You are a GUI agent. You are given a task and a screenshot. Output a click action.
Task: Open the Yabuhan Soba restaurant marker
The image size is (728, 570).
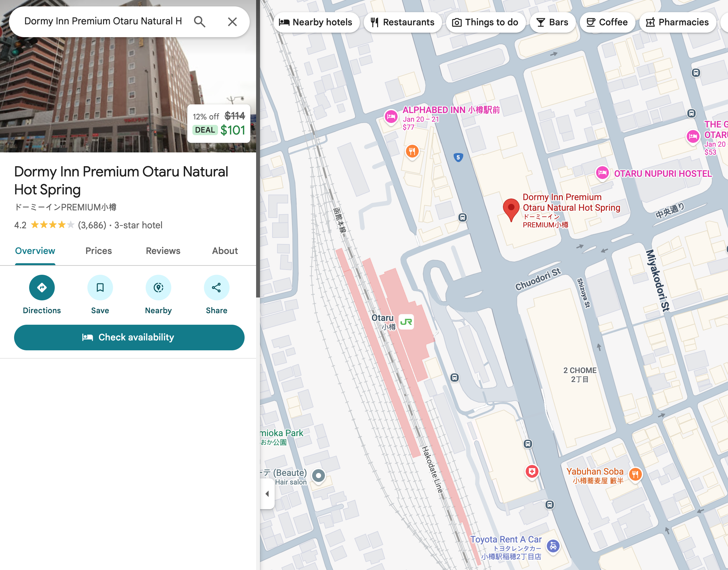635,474
